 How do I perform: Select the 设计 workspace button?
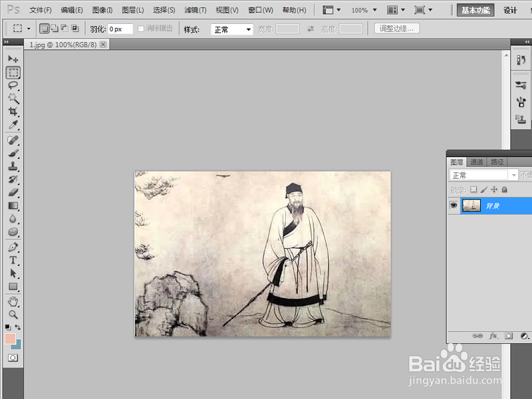point(510,10)
